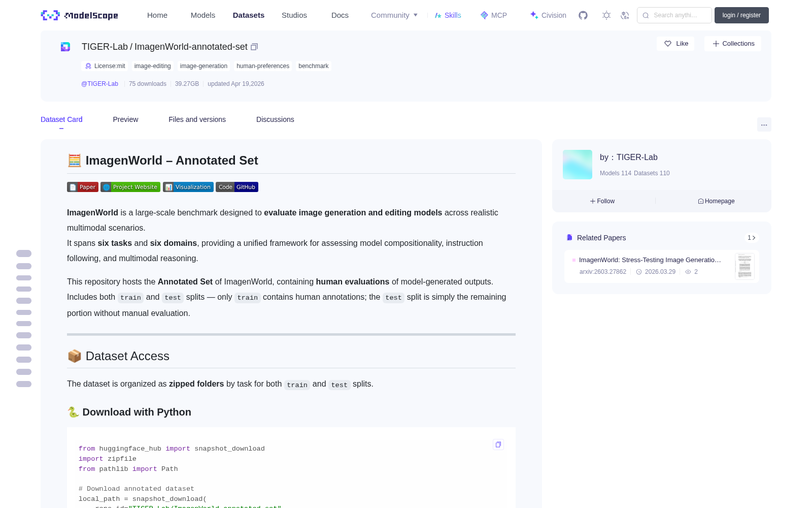Click the image-generation tag
Image resolution: width=812 pixels, height=508 pixels.
coord(204,66)
